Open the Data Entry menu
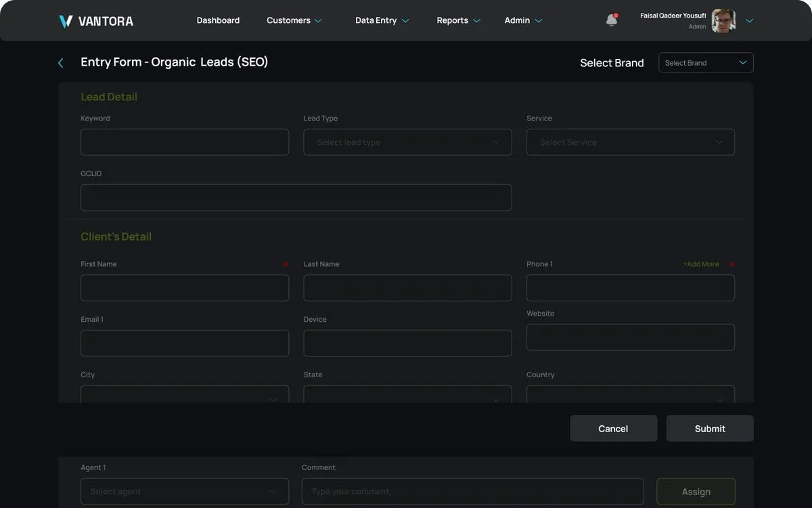The image size is (812, 508). (x=382, y=20)
